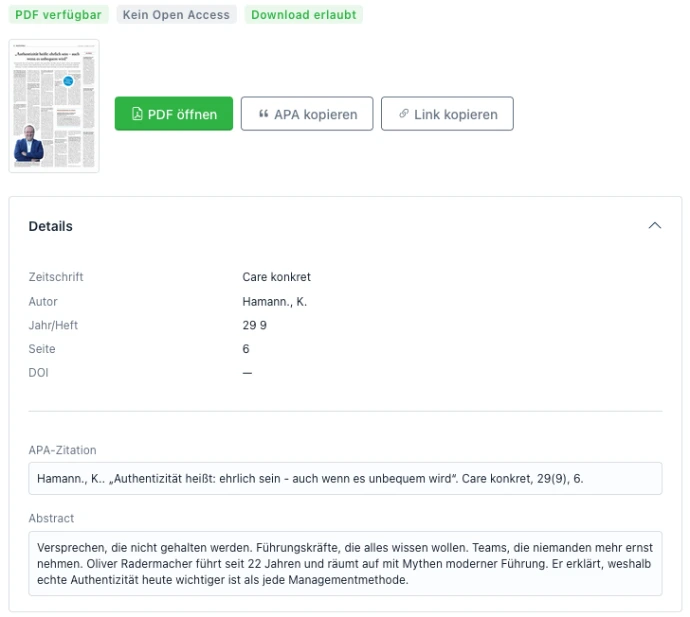Click the chain link icon before Link kopieren

[404, 114]
